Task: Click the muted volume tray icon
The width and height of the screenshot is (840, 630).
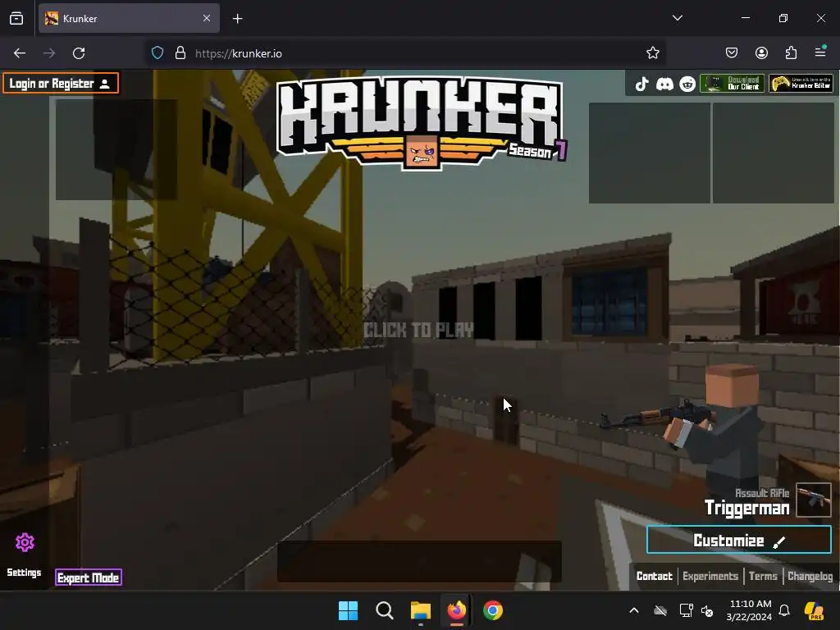Action: tap(708, 610)
